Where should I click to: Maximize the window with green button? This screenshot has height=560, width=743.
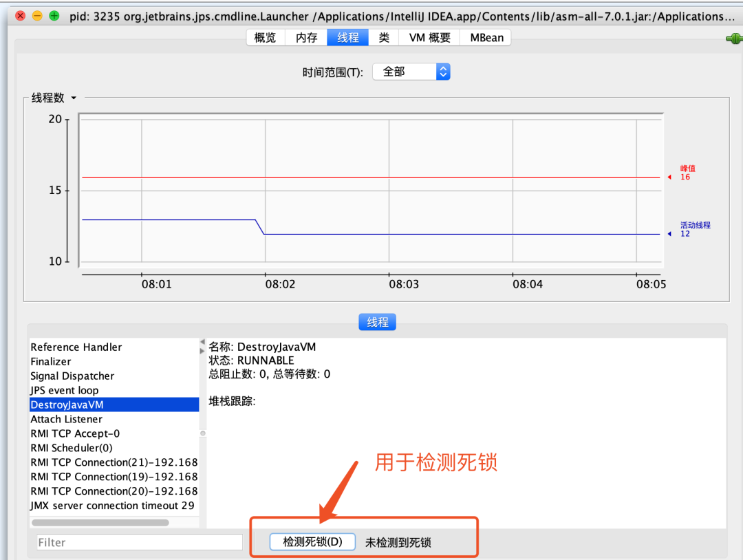click(54, 16)
